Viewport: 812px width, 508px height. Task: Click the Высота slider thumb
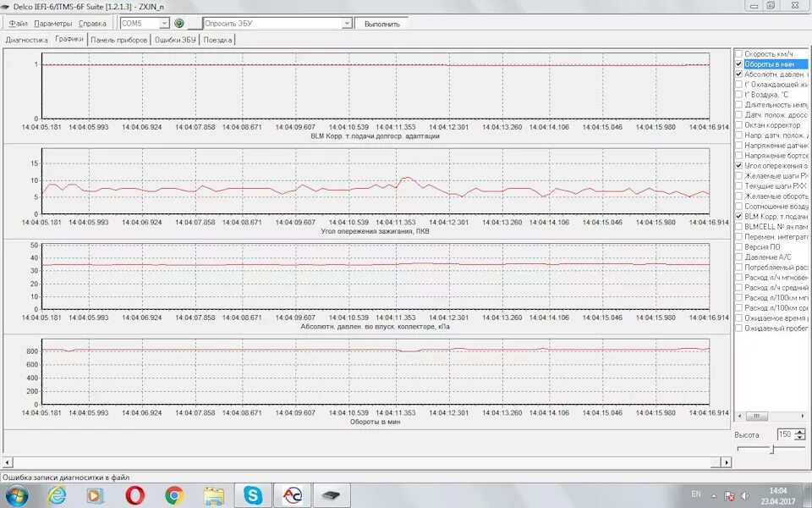point(771,449)
